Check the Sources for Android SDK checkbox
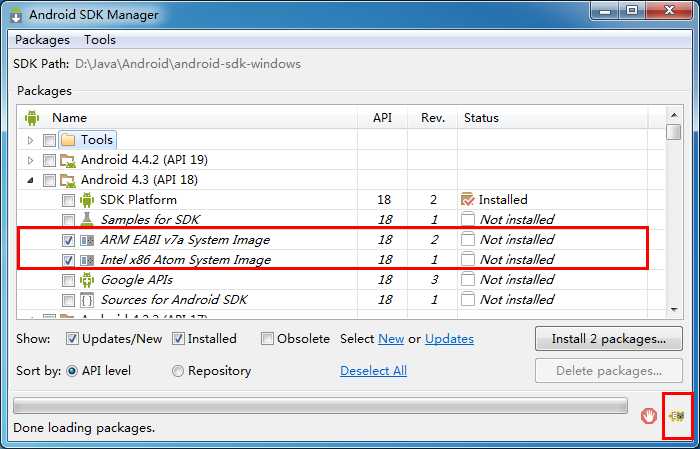The height and width of the screenshot is (449, 700). [68, 300]
